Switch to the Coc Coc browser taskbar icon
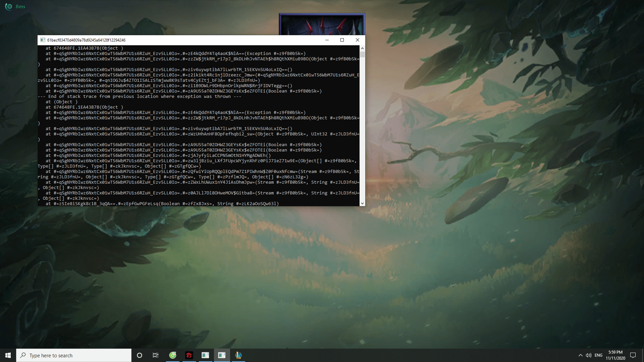 [x=173, y=355]
